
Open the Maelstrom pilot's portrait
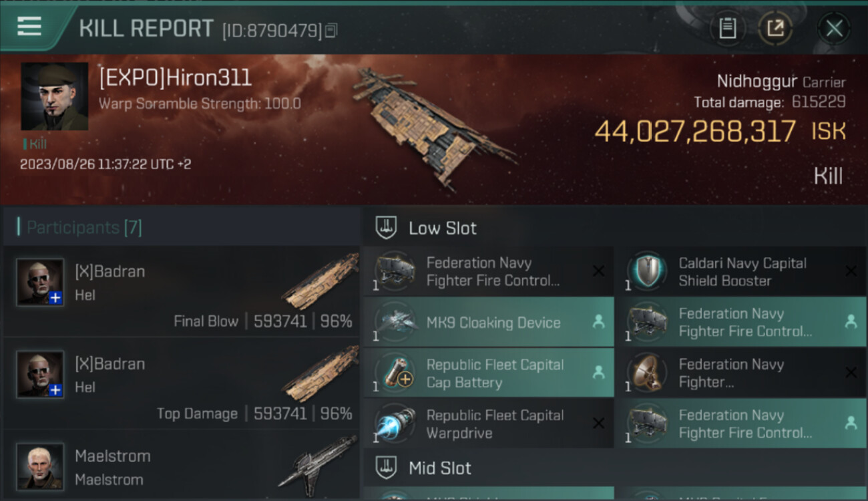[x=40, y=466]
